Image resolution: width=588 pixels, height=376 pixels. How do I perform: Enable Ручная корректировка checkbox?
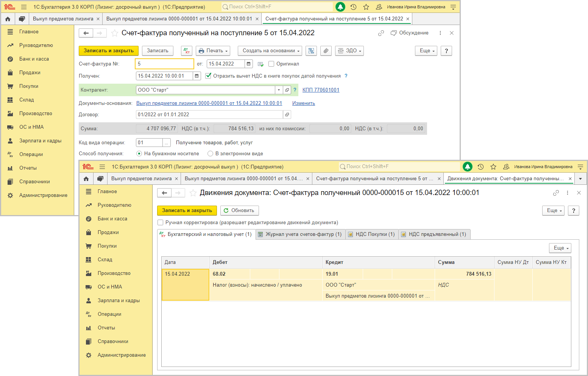161,223
